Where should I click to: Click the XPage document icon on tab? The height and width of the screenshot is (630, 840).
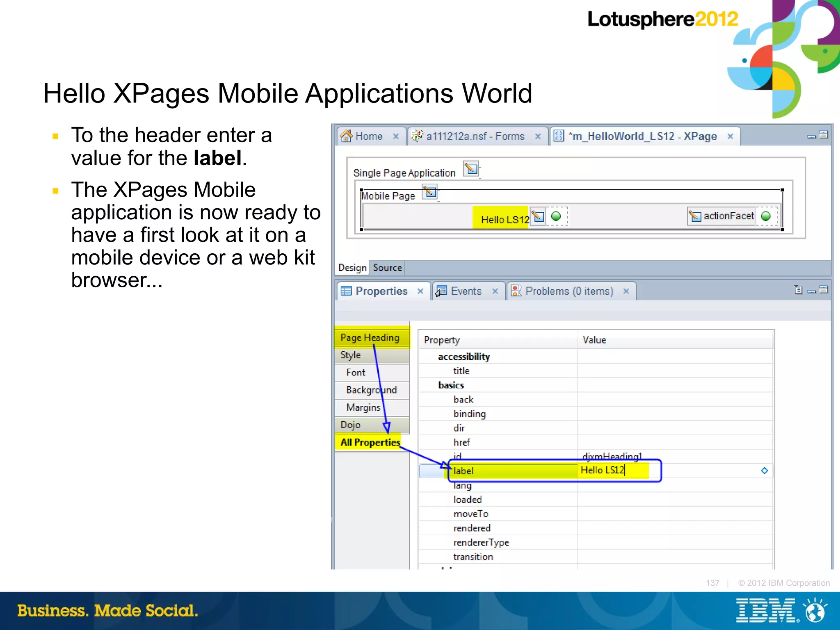pyautogui.click(x=559, y=136)
